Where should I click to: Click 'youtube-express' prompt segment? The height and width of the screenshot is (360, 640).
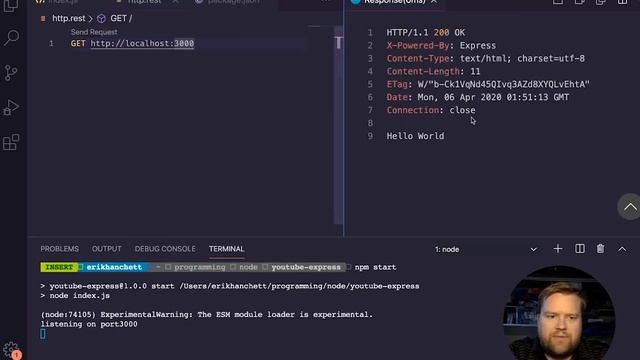[306, 267]
